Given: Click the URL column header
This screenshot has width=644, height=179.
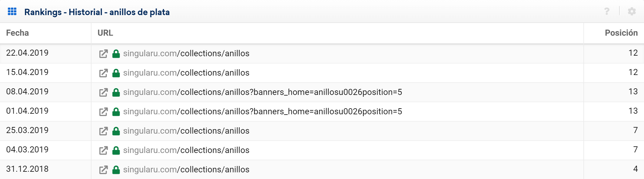Looking at the screenshot, I should pos(105,33).
